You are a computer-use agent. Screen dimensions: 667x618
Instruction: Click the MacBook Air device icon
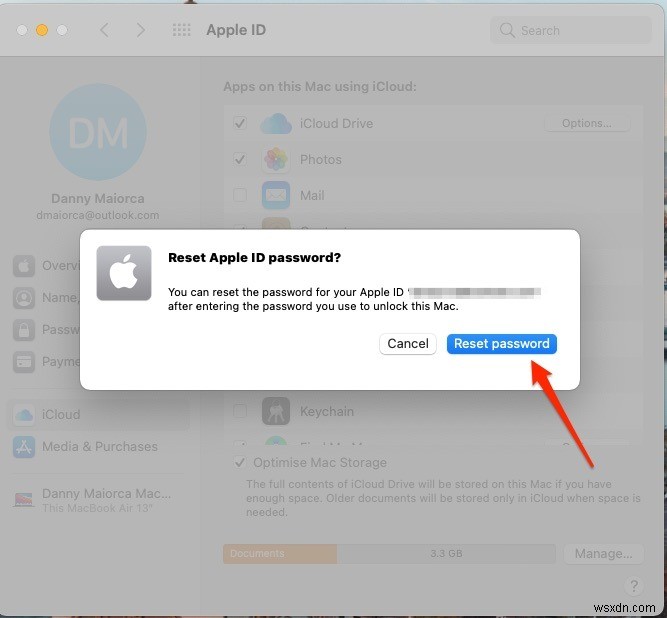(24, 500)
